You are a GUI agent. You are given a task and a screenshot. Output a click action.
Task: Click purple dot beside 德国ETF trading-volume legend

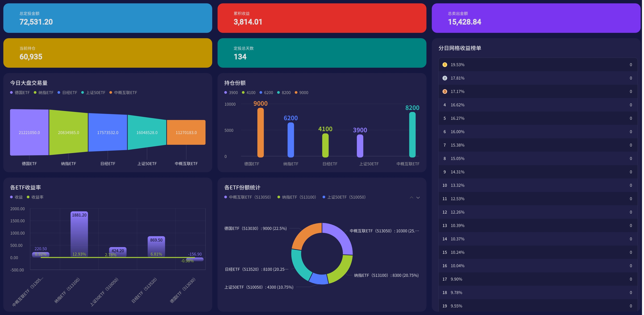click(11, 92)
